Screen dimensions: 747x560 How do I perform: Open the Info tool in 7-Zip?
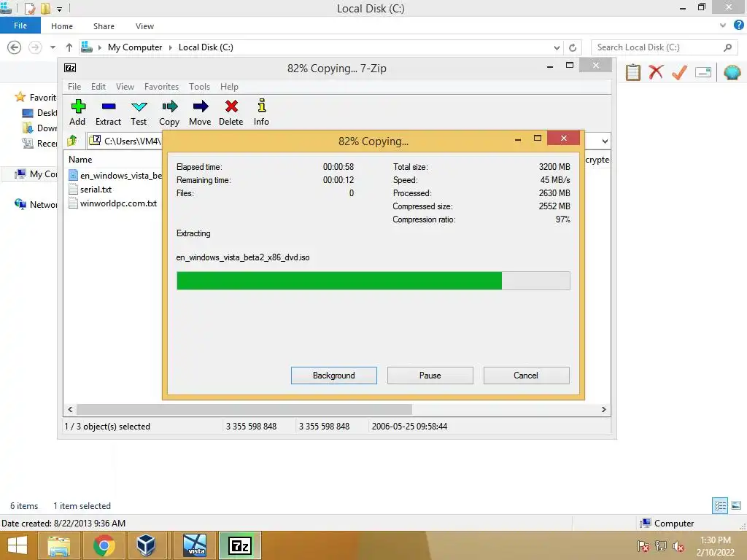(262, 105)
